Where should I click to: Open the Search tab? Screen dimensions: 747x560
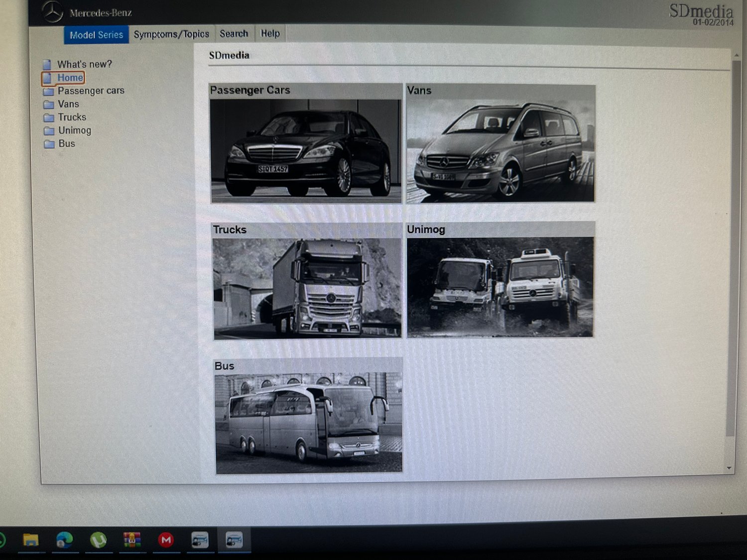234,34
